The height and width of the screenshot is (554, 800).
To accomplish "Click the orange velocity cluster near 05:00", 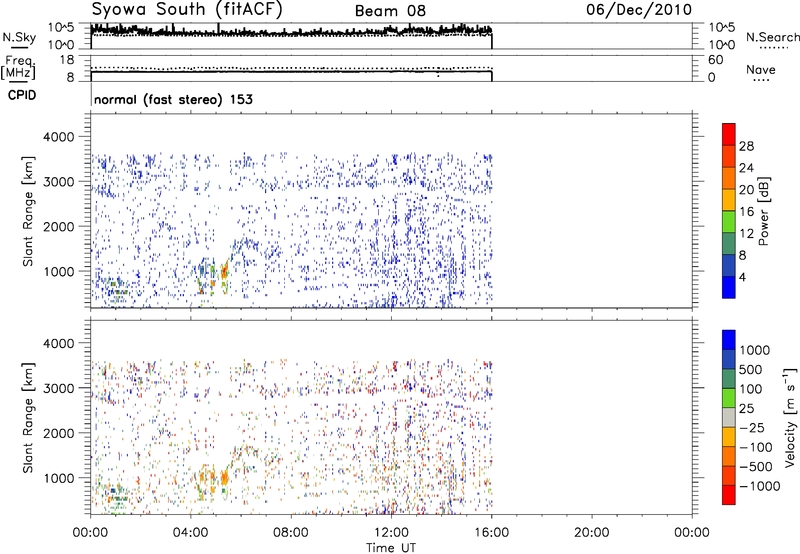I will pyautogui.click(x=224, y=478).
